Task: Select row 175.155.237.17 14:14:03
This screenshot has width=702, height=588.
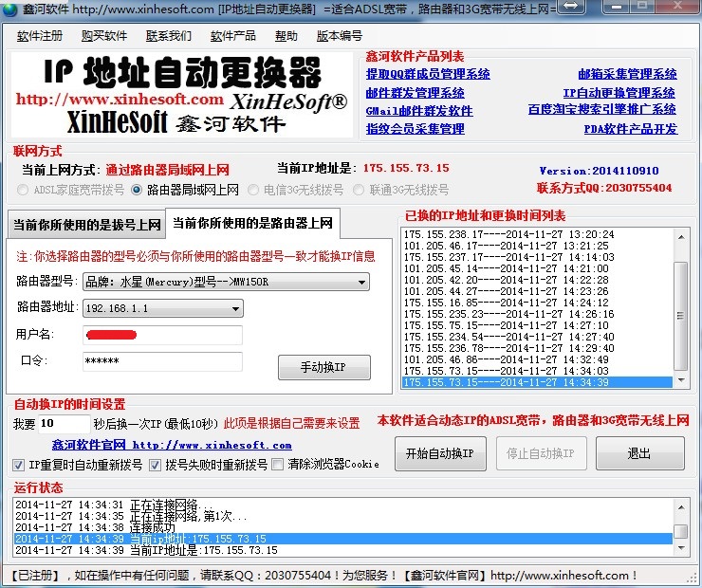Action: tap(538, 257)
